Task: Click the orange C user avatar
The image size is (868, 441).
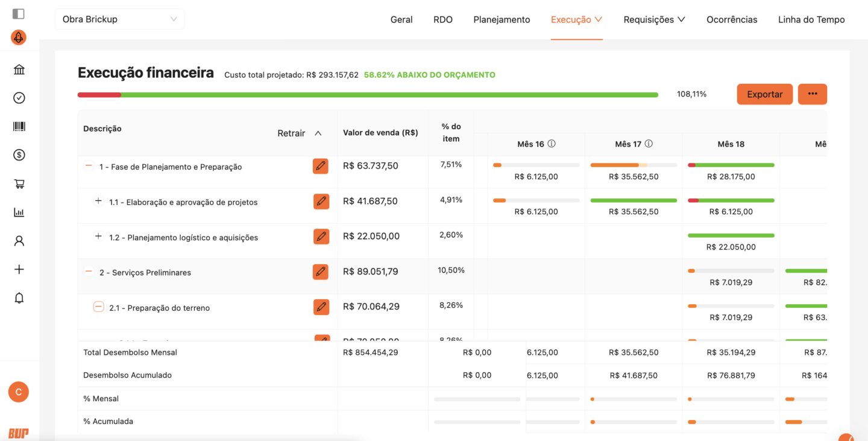Action: (x=19, y=392)
